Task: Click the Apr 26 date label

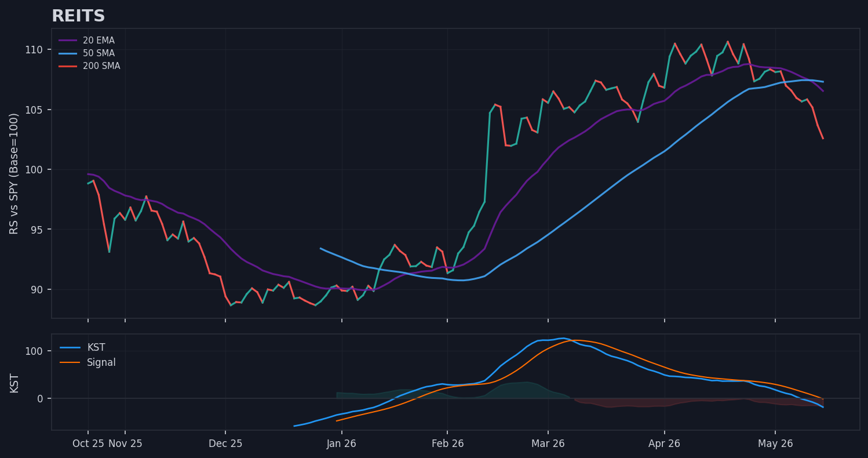Action: tap(665, 444)
